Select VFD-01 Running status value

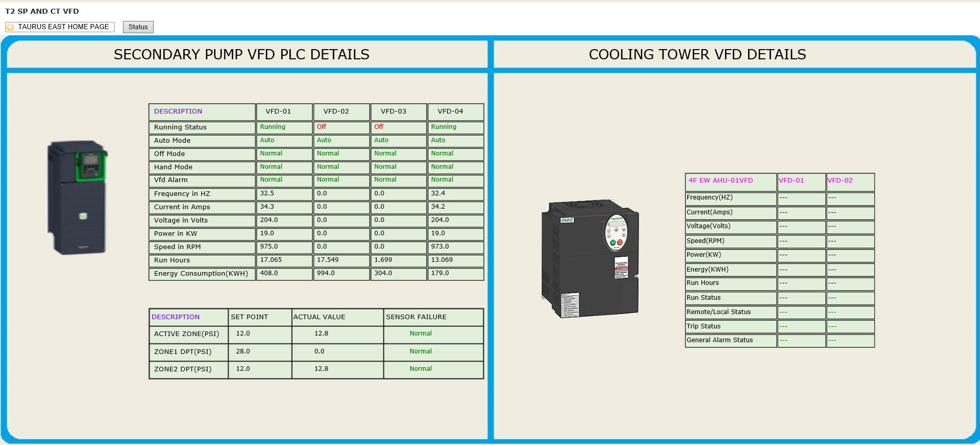(272, 127)
